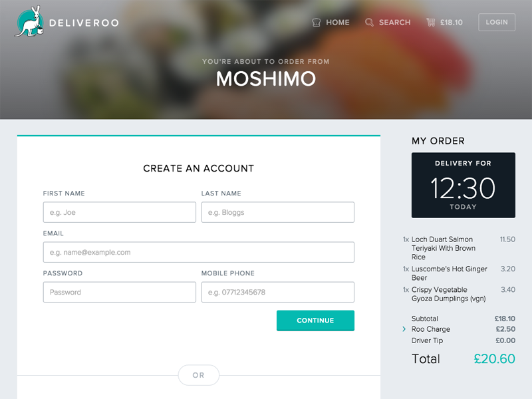Open the Home menu item
Screen dimensions: 532x399
337,23
